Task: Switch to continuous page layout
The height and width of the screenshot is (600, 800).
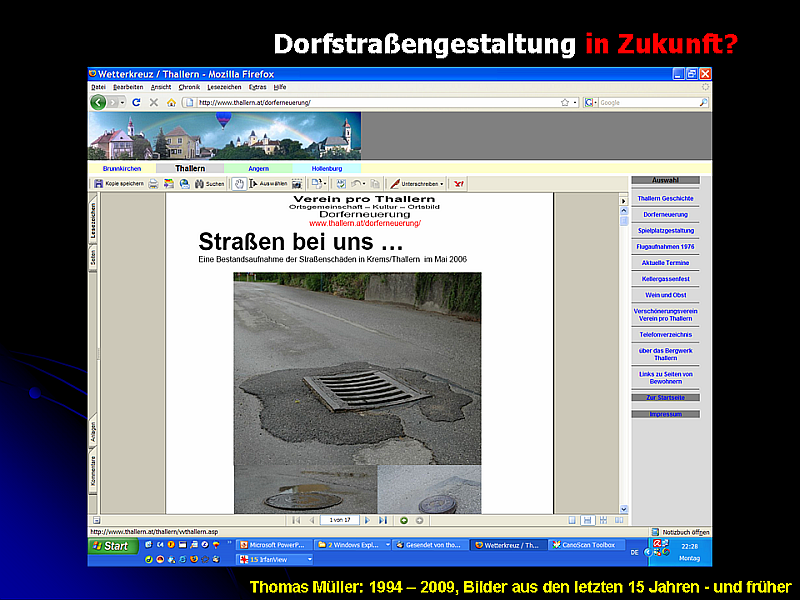Action: tap(588, 520)
